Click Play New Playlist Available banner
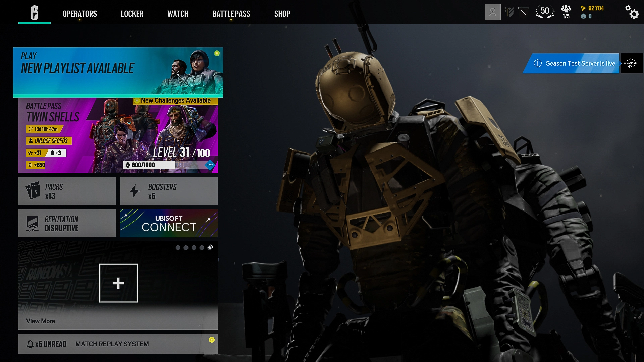This screenshot has height=362, width=644. [x=118, y=72]
